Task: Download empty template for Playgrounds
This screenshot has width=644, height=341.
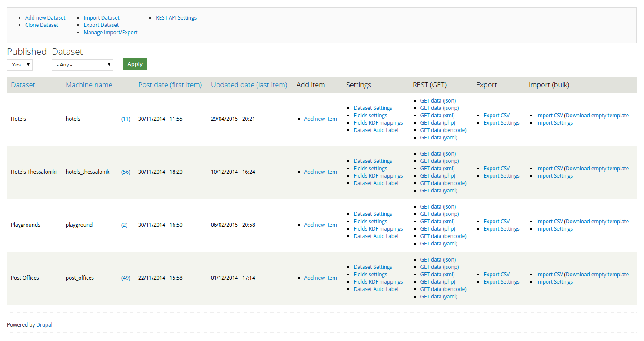Action: (x=597, y=221)
